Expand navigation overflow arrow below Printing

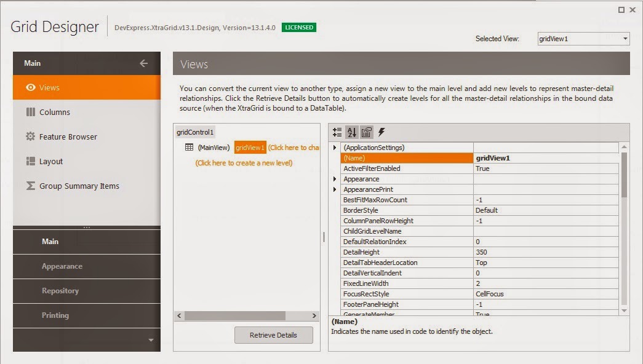pyautogui.click(x=151, y=340)
